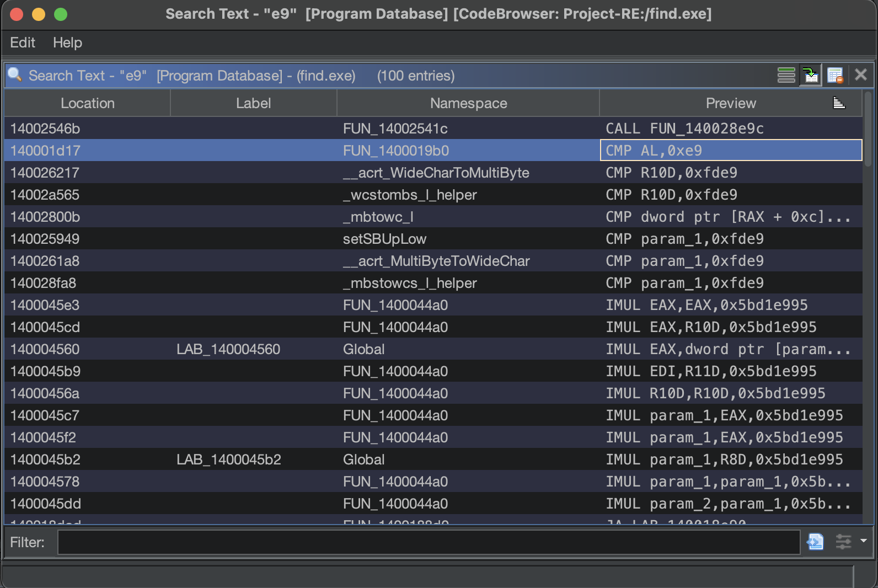Select location 1400045c7

pos(45,415)
